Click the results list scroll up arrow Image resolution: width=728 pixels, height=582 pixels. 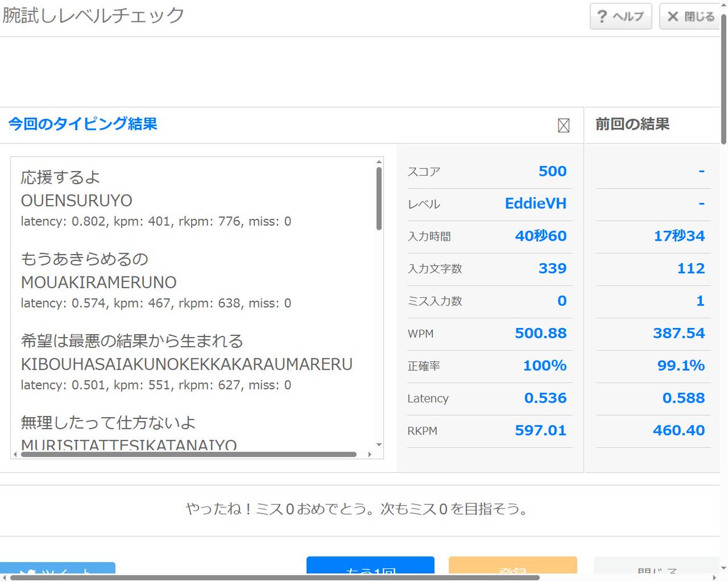pyautogui.click(x=379, y=162)
